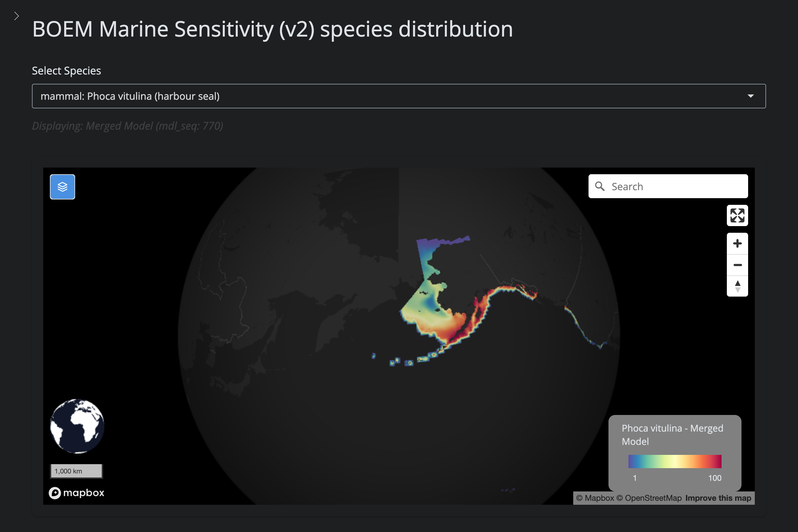The width and height of the screenshot is (798, 532).
Task: Click the 1,000 km scale bar
Action: (x=76, y=471)
